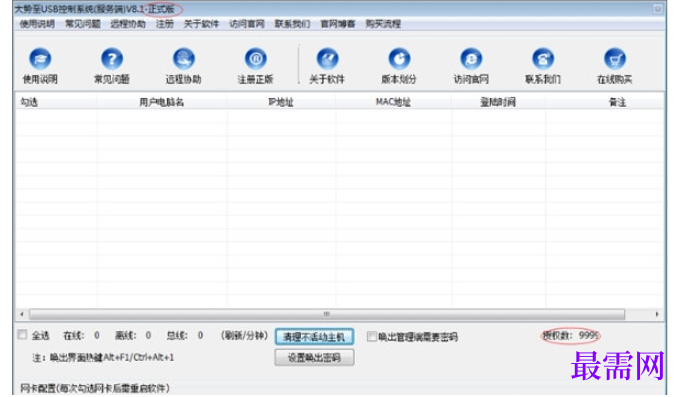Click the window control button in title bar
683x397 pixels.
(x=658, y=8)
